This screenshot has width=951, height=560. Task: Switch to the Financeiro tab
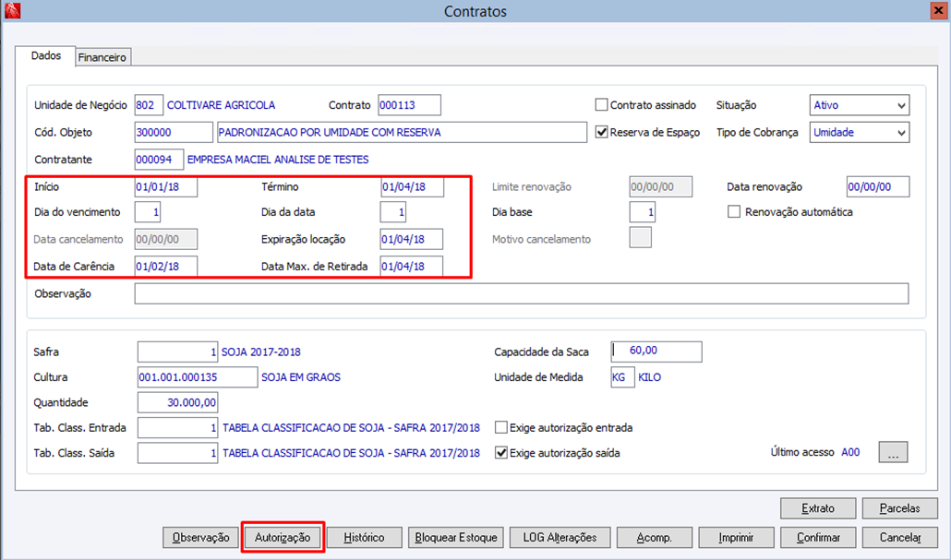click(x=102, y=57)
